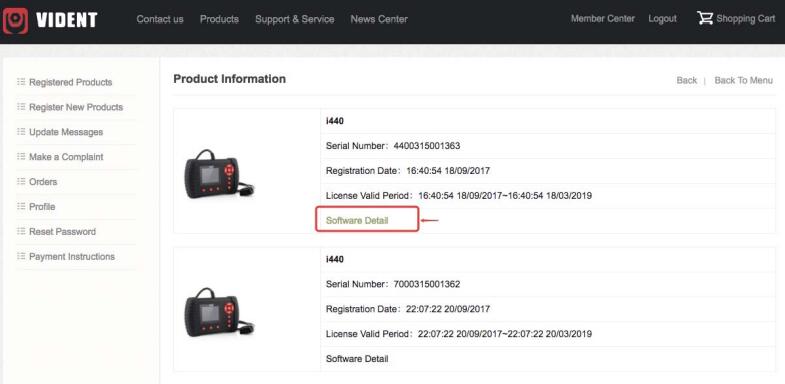
Task: Click Back To Menu link
Action: click(743, 80)
